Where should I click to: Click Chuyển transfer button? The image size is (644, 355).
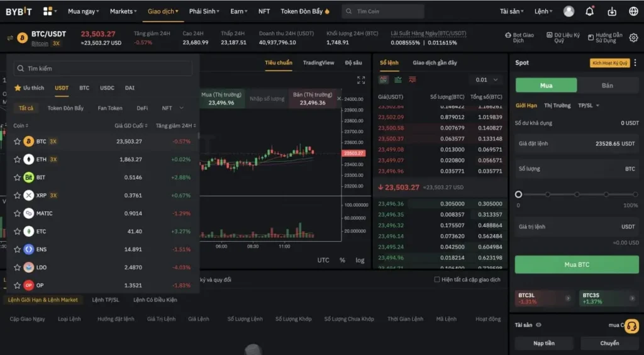(x=609, y=343)
